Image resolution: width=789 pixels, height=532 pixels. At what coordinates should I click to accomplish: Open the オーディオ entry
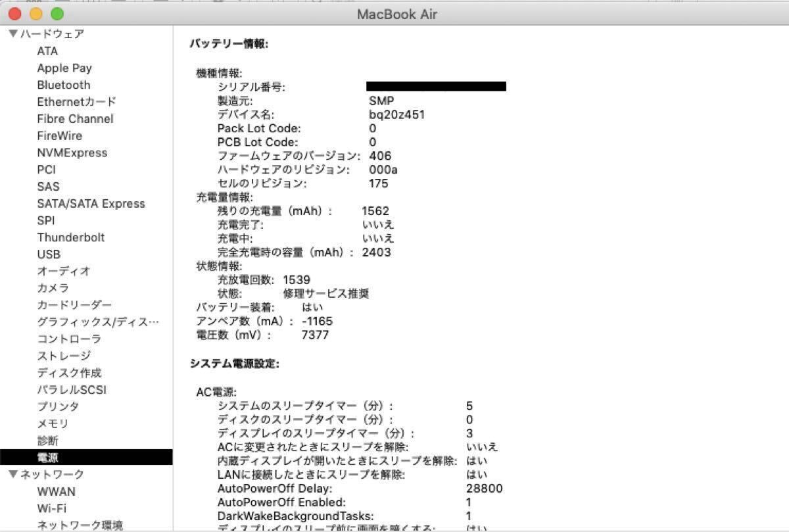[64, 271]
